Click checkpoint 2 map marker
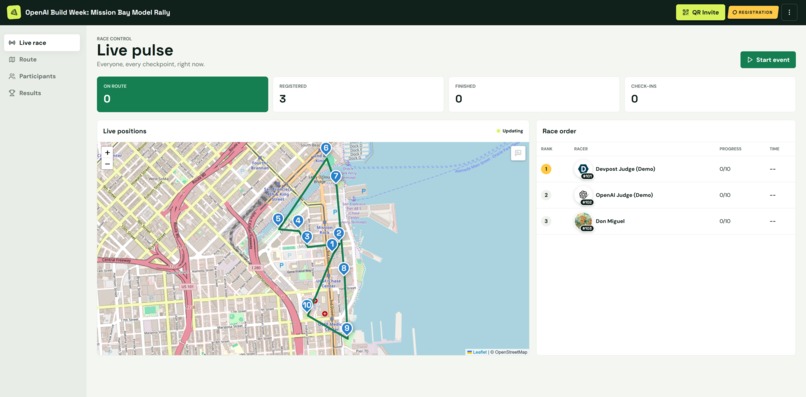This screenshot has width=806, height=397. (x=338, y=234)
